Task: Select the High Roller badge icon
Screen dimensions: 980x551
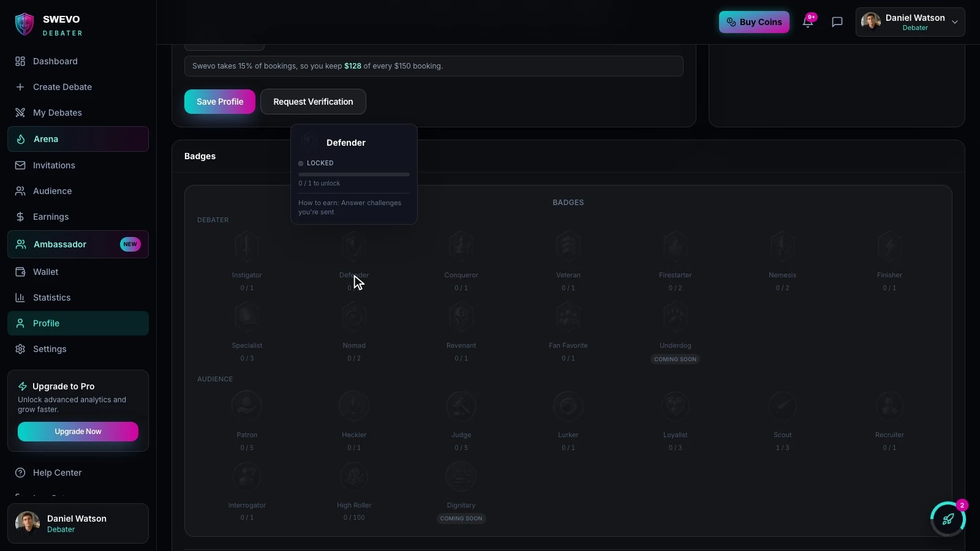Action: 354,476
